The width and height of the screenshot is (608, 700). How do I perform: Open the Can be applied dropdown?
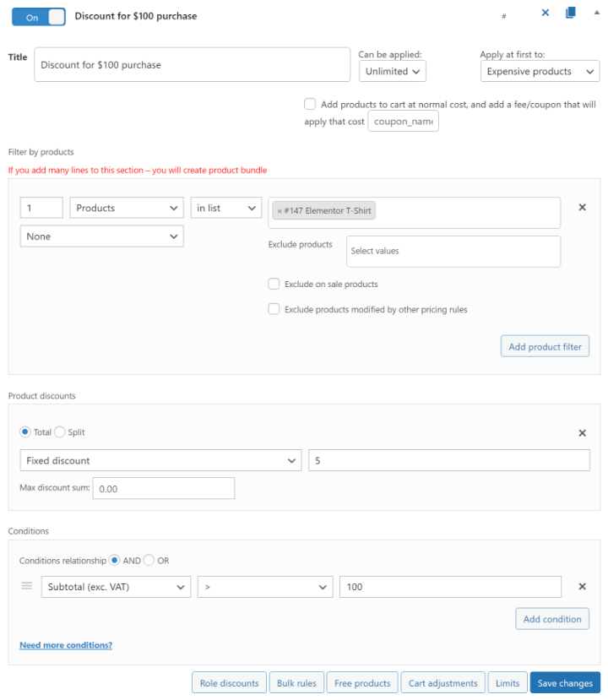(x=393, y=72)
